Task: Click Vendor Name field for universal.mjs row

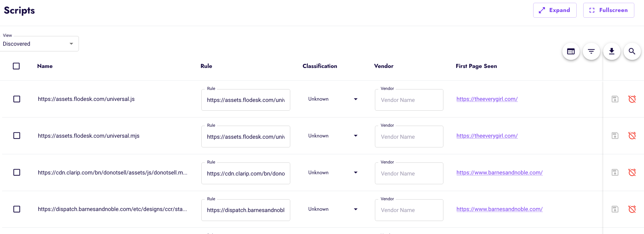Action: click(409, 137)
